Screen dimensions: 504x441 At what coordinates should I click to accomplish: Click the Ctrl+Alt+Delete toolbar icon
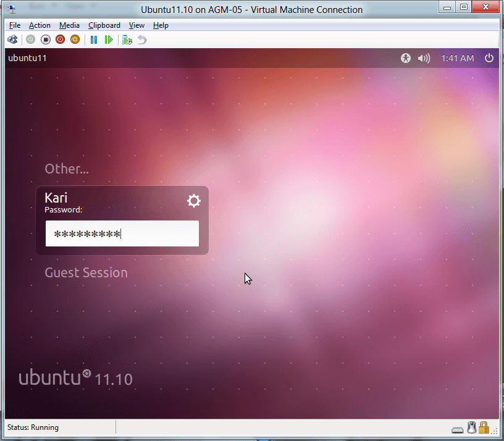tap(12, 40)
